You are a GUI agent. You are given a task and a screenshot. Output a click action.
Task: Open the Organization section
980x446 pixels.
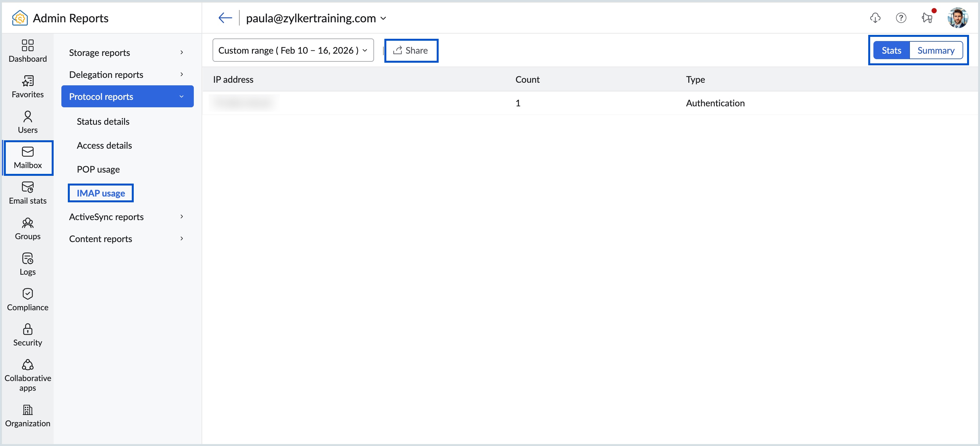pyautogui.click(x=27, y=416)
